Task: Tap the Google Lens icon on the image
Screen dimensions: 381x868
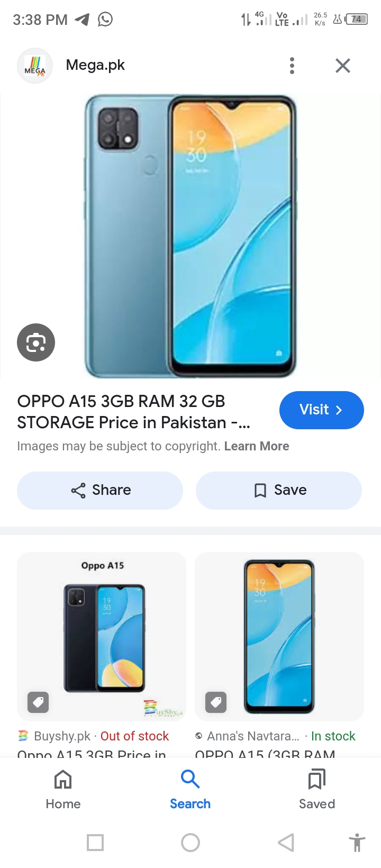Action: [36, 342]
